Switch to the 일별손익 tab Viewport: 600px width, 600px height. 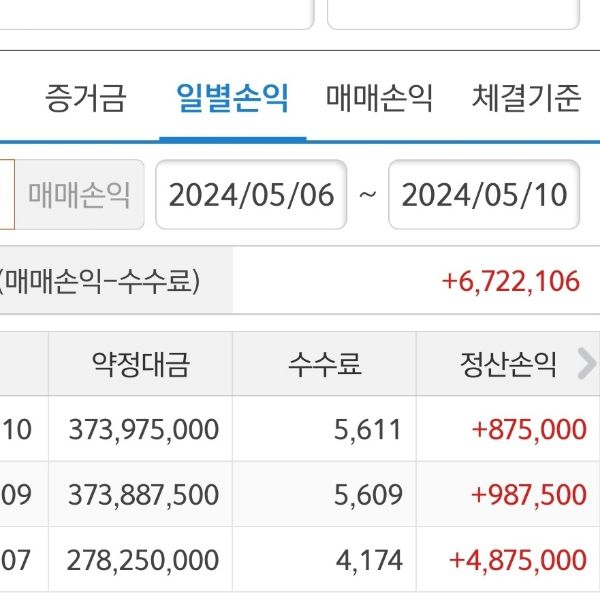pyautogui.click(x=232, y=98)
